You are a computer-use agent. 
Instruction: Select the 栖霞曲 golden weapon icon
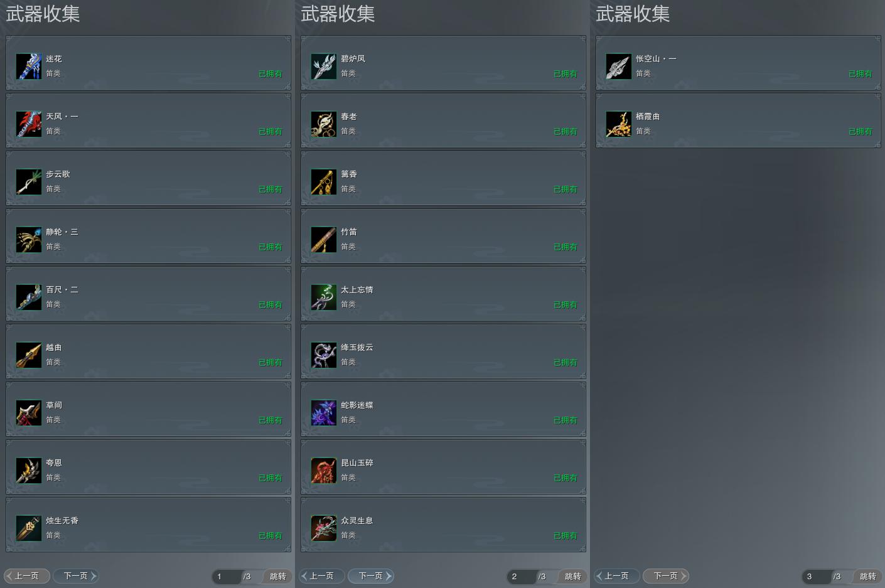tap(619, 124)
